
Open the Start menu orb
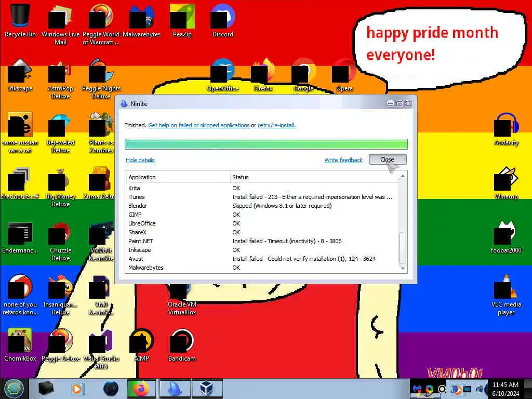pos(14,389)
